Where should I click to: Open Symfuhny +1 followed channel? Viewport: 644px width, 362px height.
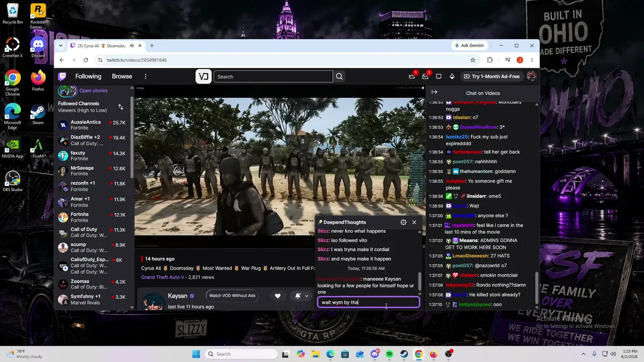tap(92, 300)
